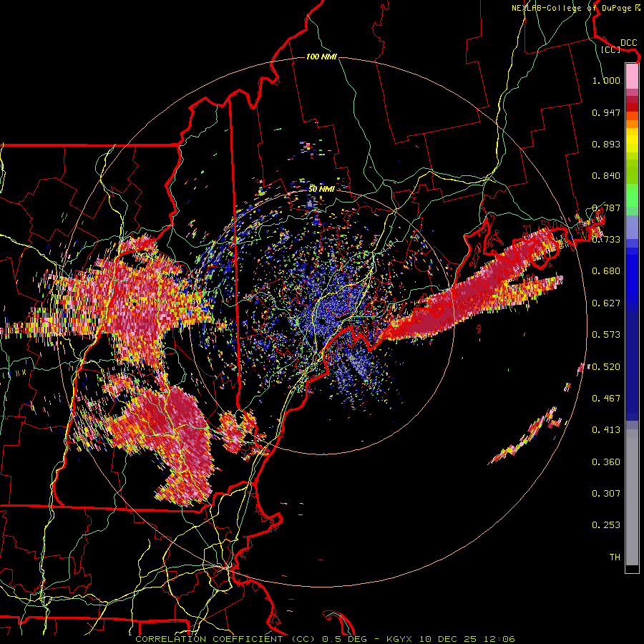
Task: Click the NEXLAB-College of DuPage watermark text
Action: [x=575, y=8]
